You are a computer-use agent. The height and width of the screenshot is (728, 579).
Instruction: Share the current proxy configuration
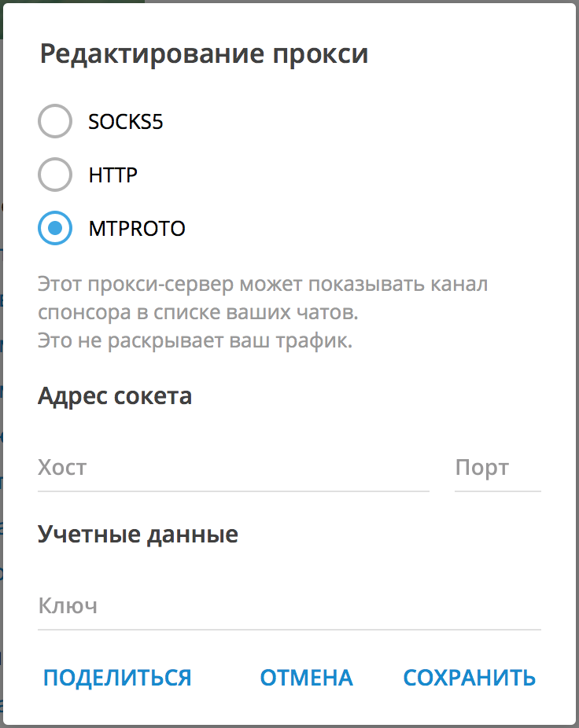pyautogui.click(x=116, y=677)
